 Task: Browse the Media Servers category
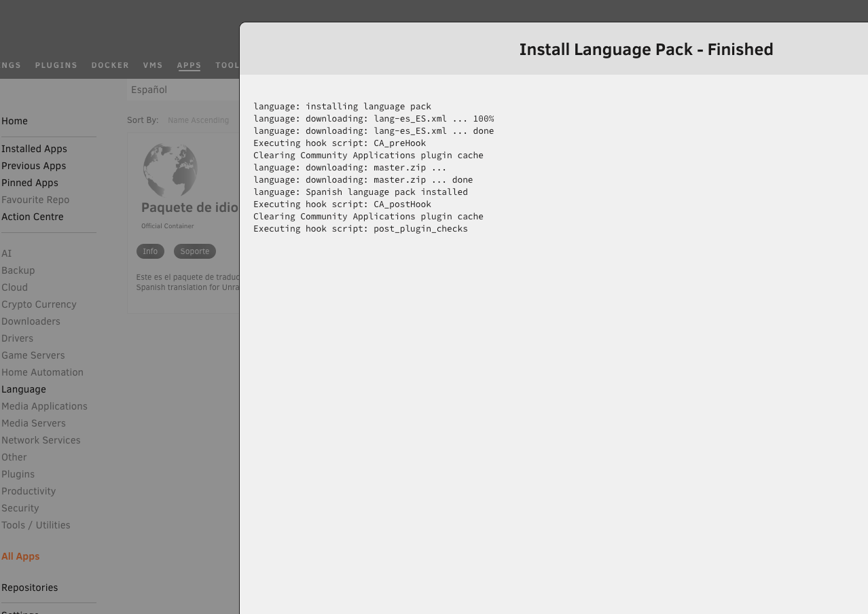click(33, 423)
